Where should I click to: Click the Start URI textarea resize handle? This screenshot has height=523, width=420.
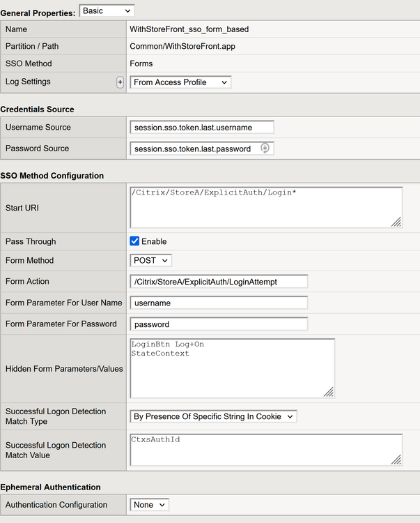(x=396, y=222)
